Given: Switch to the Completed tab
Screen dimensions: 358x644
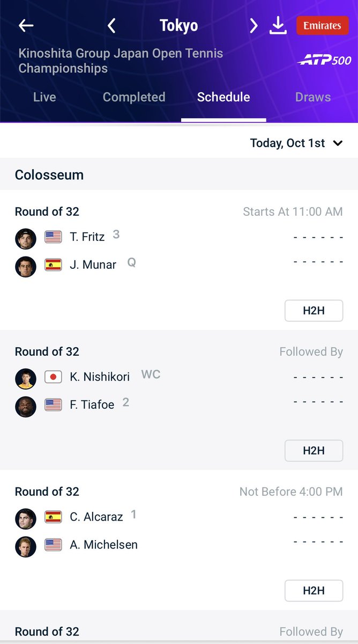Looking at the screenshot, I should tap(134, 97).
